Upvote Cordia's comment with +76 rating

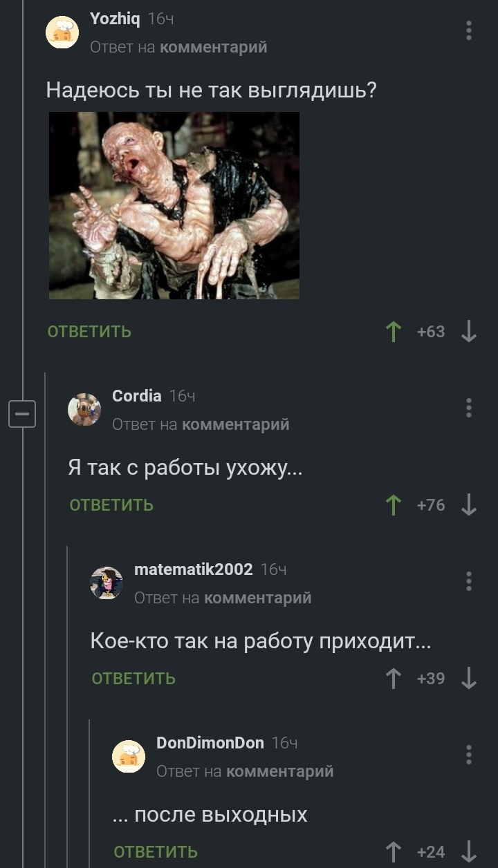[394, 505]
